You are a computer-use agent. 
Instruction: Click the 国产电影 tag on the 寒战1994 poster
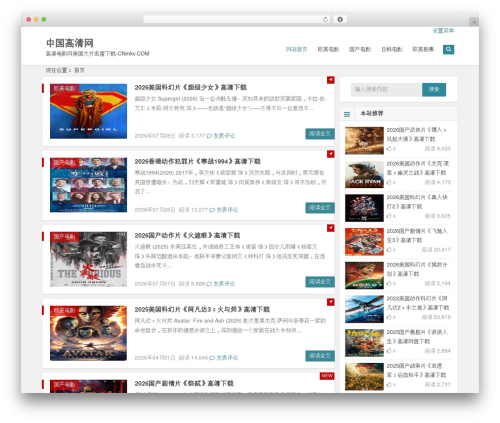pyautogui.click(x=64, y=162)
